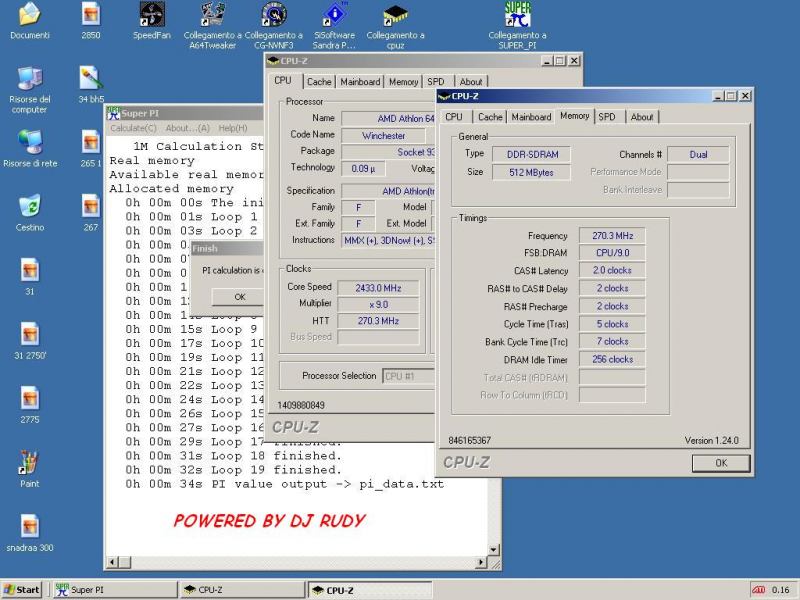Click the memory Frequency value 270.3 MHz
Viewport: 800px width, 600px height.
(x=612, y=236)
